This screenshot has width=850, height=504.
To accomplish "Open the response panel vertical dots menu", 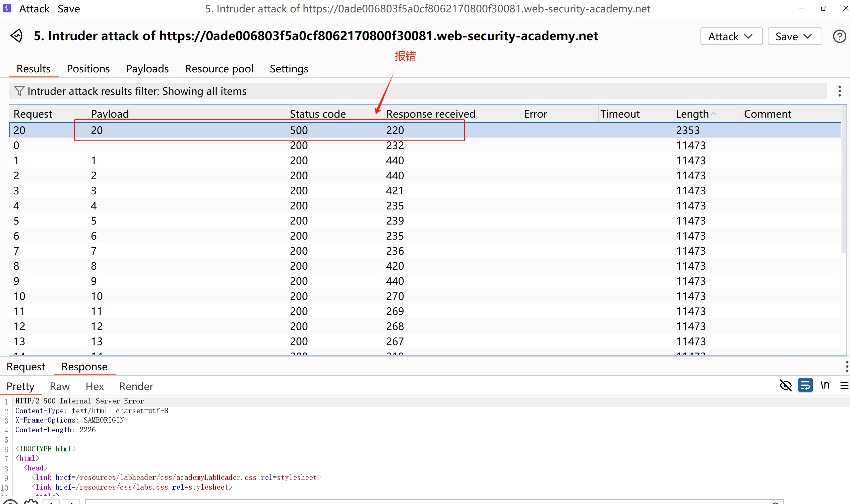I will 847,367.
